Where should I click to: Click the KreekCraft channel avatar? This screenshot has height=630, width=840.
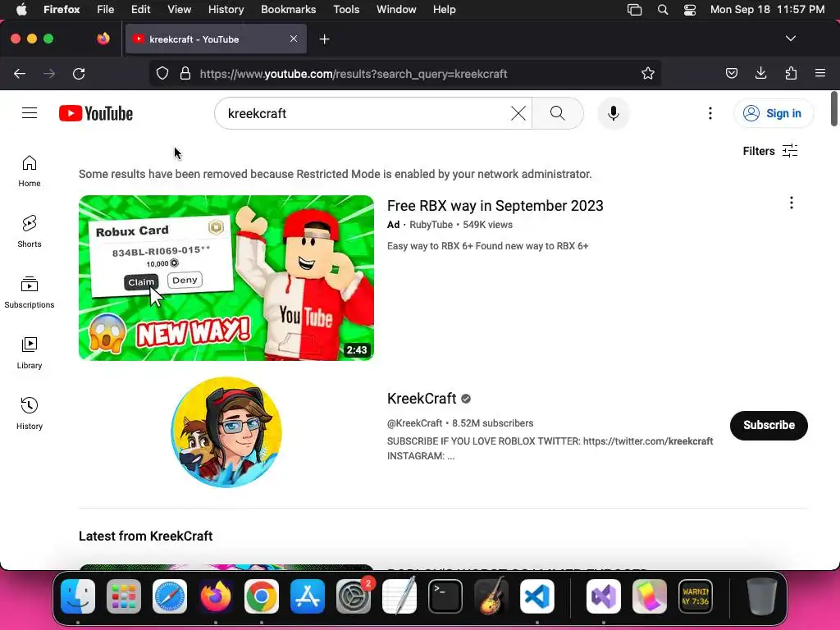pyautogui.click(x=226, y=431)
